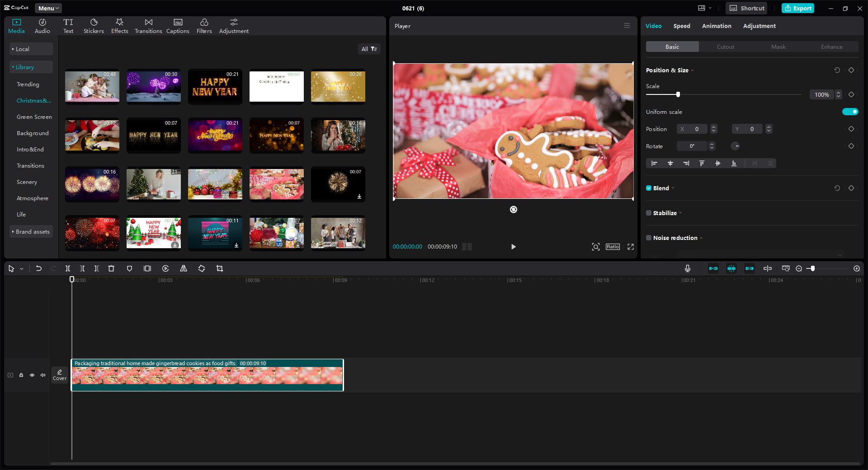This screenshot has width=868, height=470.
Task: Click the Scale slider handle
Action: coord(678,94)
